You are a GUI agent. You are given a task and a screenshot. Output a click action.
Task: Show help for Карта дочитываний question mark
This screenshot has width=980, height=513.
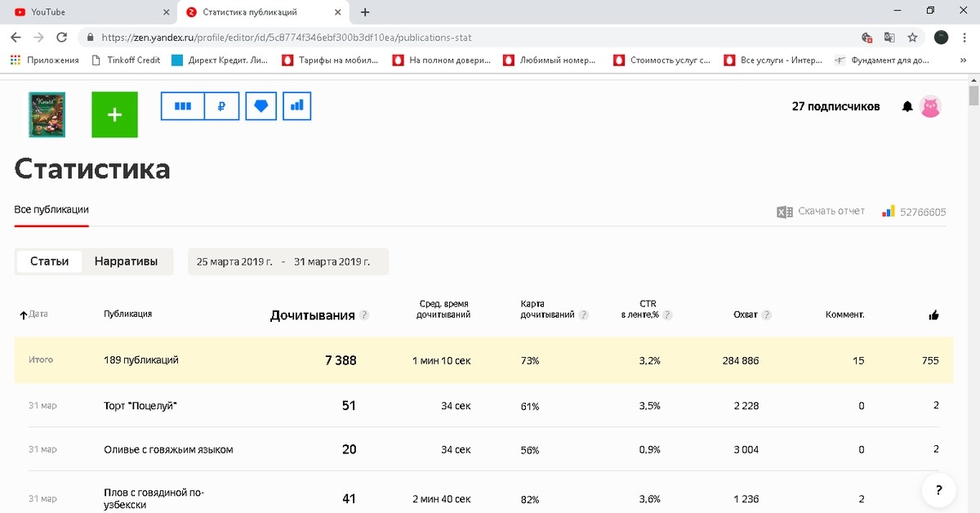coord(584,314)
